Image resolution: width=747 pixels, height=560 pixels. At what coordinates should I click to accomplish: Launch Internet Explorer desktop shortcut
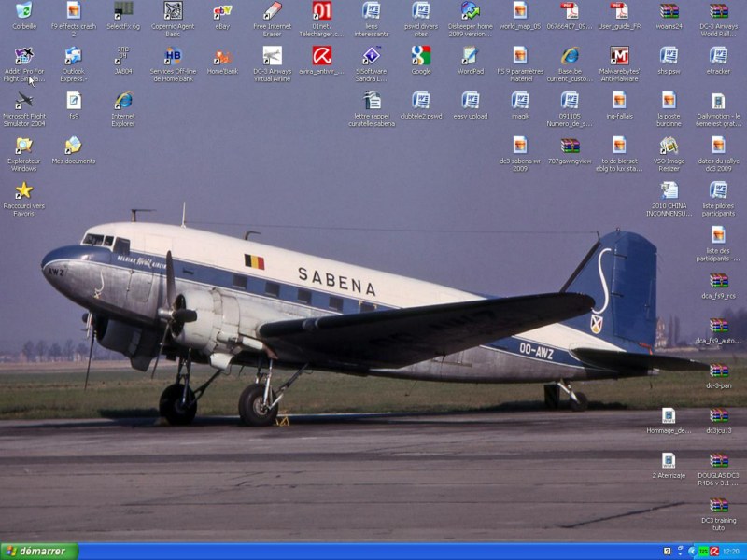tap(123, 101)
